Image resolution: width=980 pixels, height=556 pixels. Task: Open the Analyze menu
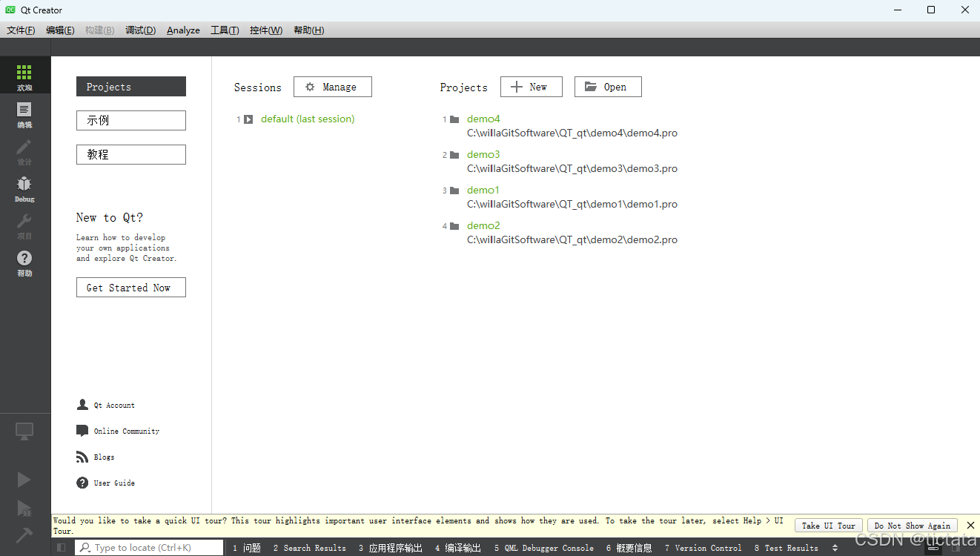tap(183, 30)
